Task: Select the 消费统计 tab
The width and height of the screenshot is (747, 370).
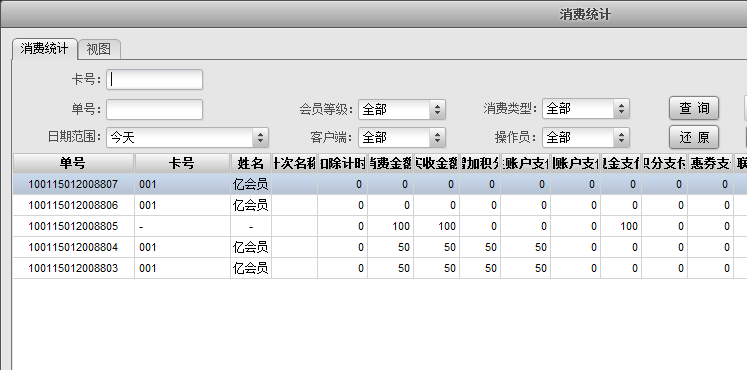Action: click(x=44, y=49)
